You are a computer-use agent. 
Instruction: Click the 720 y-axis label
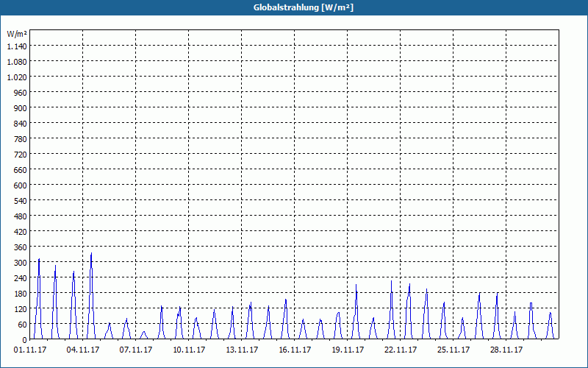[x=21, y=155]
